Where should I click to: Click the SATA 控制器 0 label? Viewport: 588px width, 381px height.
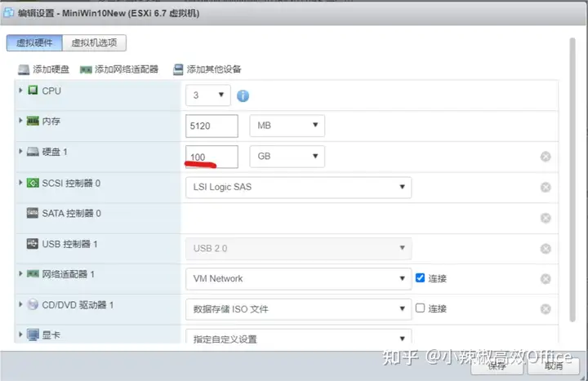point(72,214)
